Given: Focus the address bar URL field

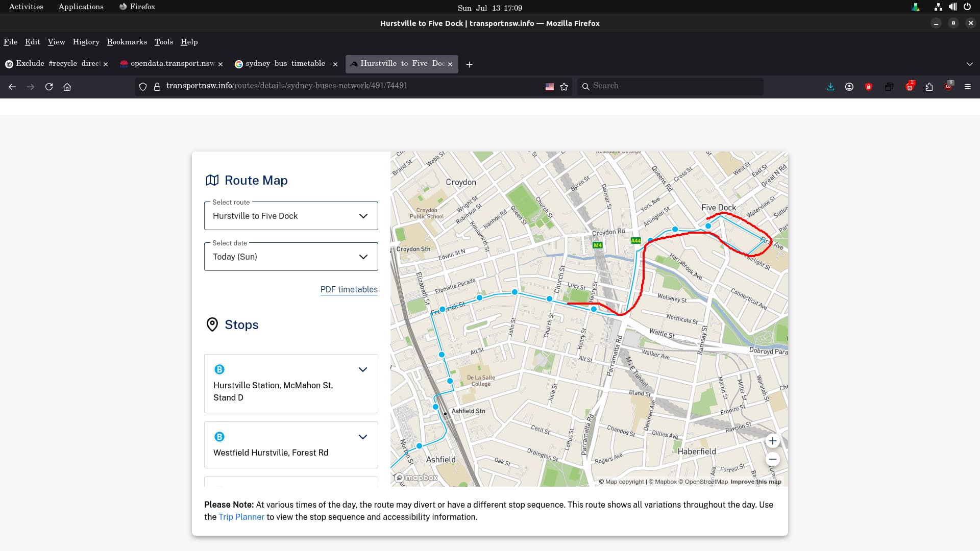Looking at the screenshot, I should click(352, 86).
